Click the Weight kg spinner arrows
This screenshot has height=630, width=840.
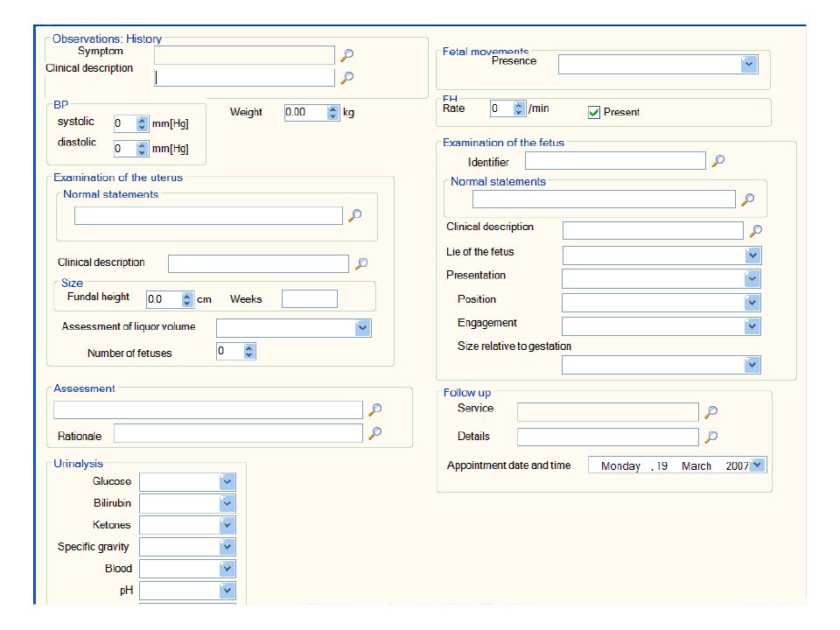click(x=332, y=113)
